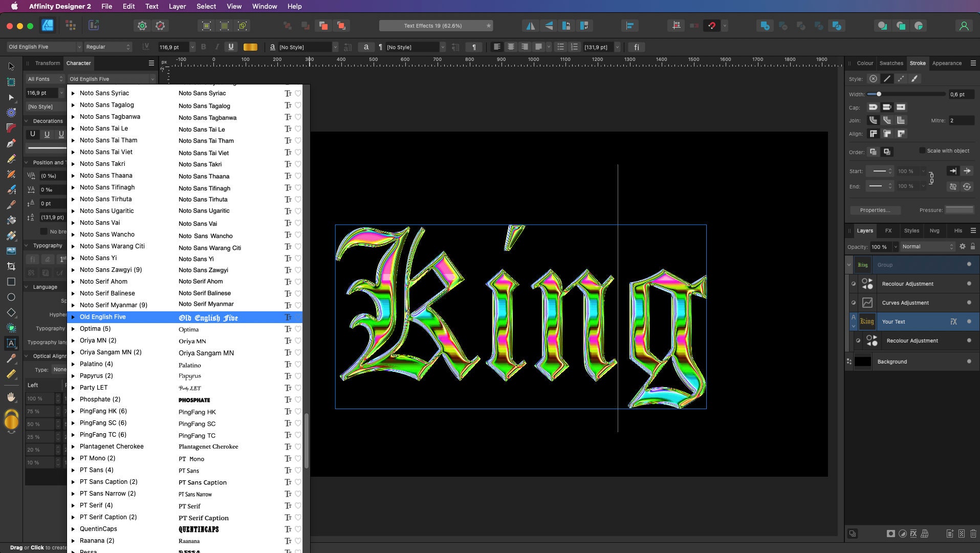Switch to the Transform tab
This screenshot has height=553, width=980.
tap(48, 63)
